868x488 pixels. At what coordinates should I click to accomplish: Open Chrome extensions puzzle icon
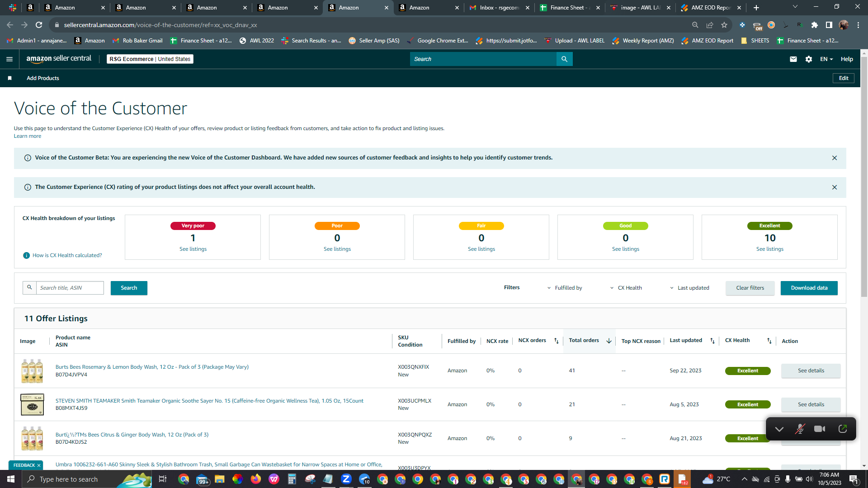(815, 25)
